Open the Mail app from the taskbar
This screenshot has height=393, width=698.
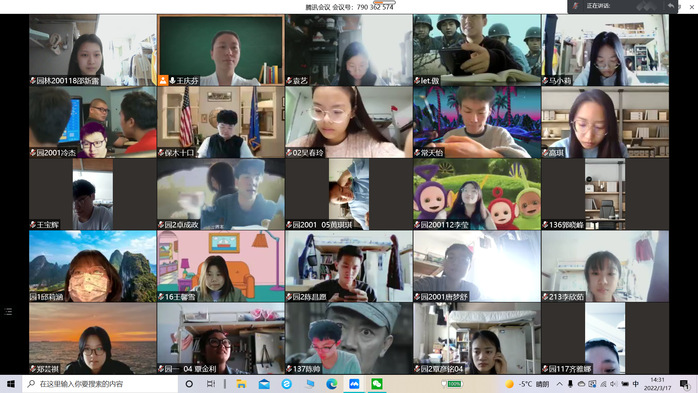[x=264, y=384]
